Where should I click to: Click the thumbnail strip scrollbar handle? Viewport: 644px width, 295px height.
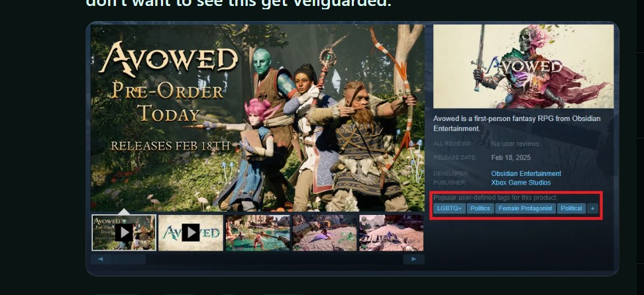129,259
